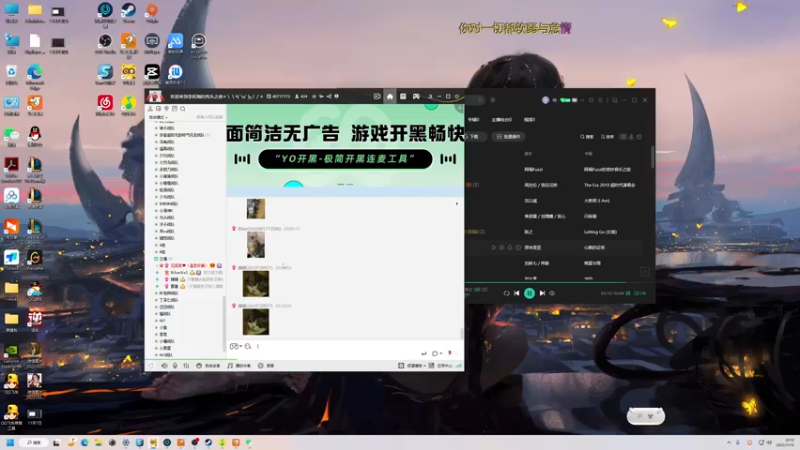Skip to the next track
The image size is (800, 450).
(542, 293)
